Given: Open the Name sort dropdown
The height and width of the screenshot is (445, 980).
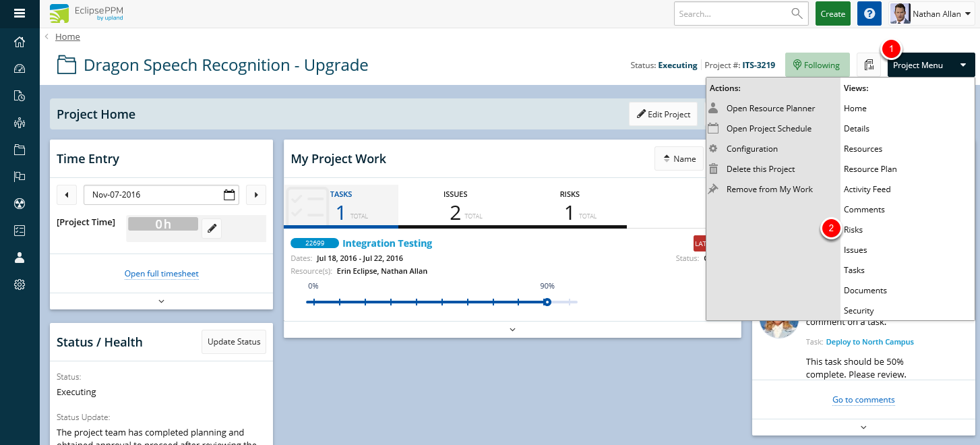Looking at the screenshot, I should point(679,159).
